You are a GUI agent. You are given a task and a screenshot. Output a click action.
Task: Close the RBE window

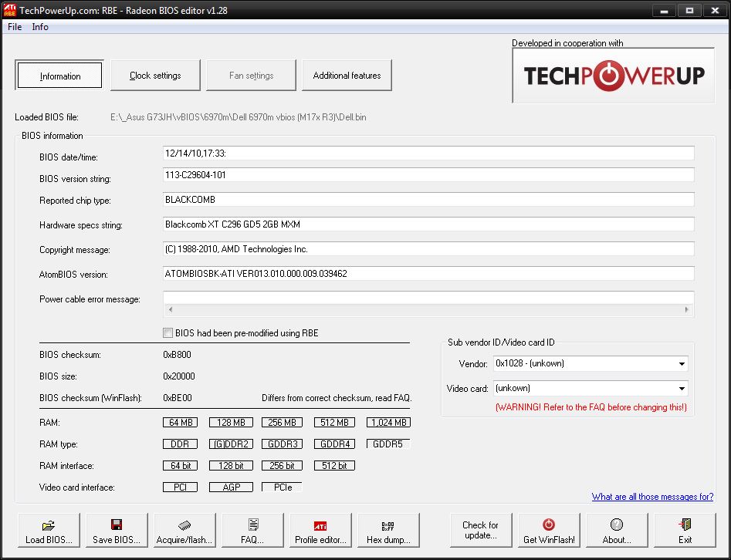tap(715, 10)
